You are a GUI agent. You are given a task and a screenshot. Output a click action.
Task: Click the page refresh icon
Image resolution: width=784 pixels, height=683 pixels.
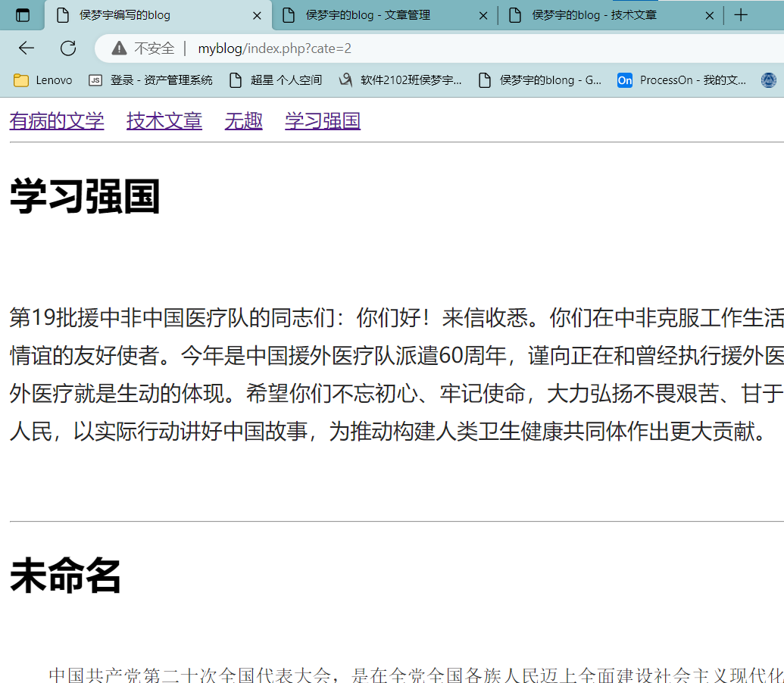tap(68, 48)
